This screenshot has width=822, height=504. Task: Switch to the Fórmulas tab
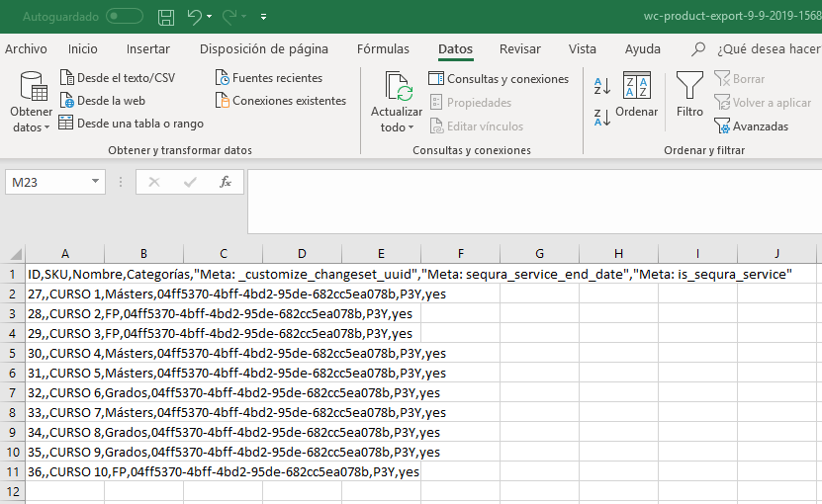[383, 49]
